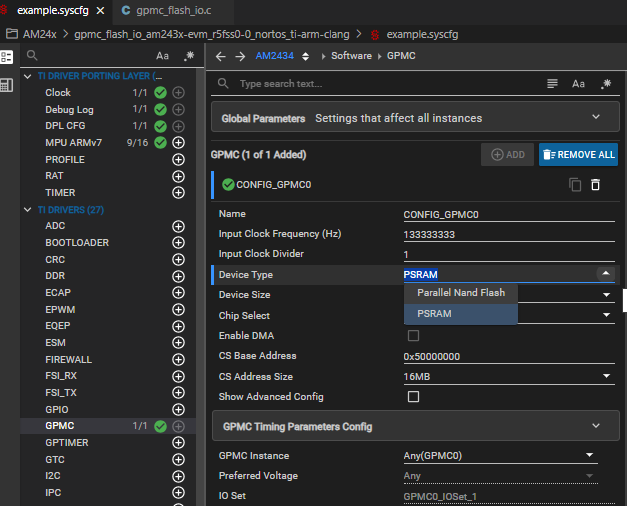Add an EPWM driver instance
627x506 pixels.
178,310
